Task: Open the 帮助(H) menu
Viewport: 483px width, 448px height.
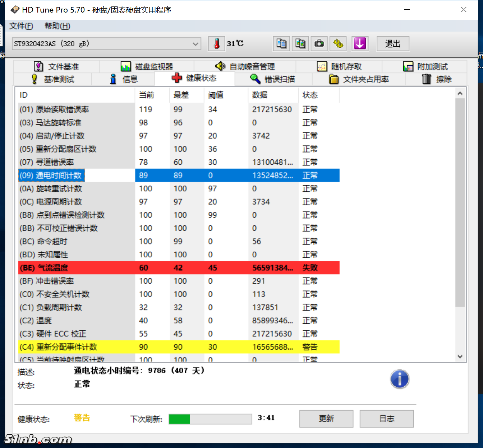Action: click(x=56, y=26)
